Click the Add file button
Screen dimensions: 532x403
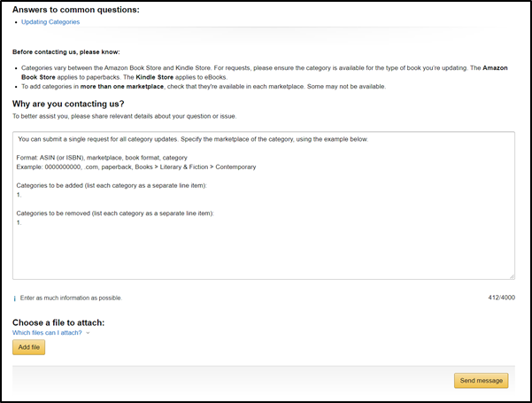point(29,347)
